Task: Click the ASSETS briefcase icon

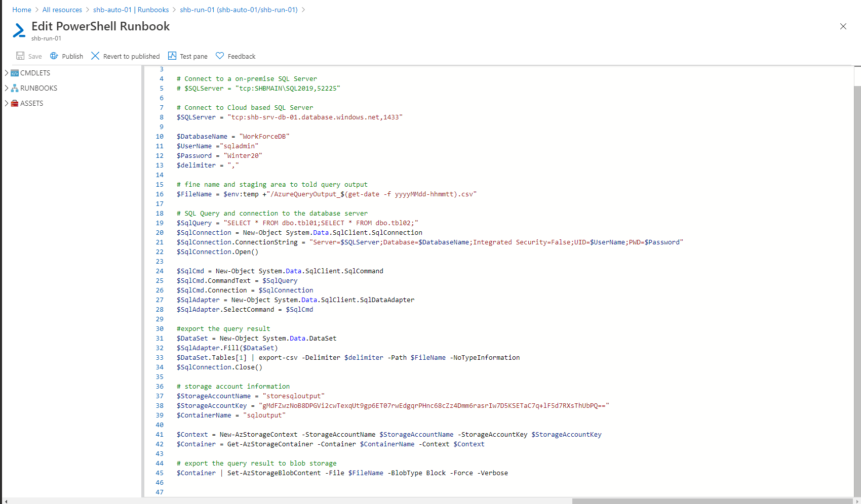Action: coord(14,103)
